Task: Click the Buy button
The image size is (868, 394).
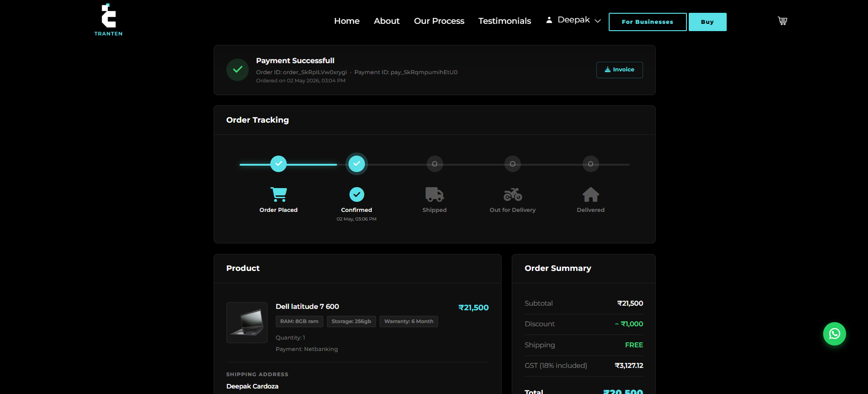Action: click(707, 22)
